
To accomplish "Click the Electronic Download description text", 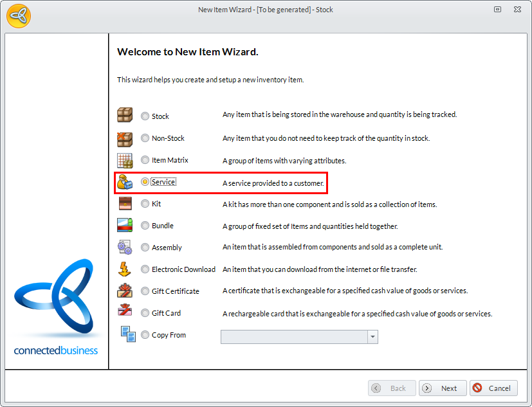I will [x=320, y=269].
